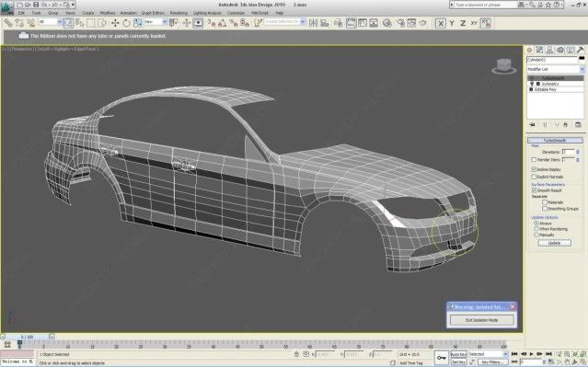588x367 pixels.
Task: Open the Modify command panel tab
Action: click(x=539, y=50)
